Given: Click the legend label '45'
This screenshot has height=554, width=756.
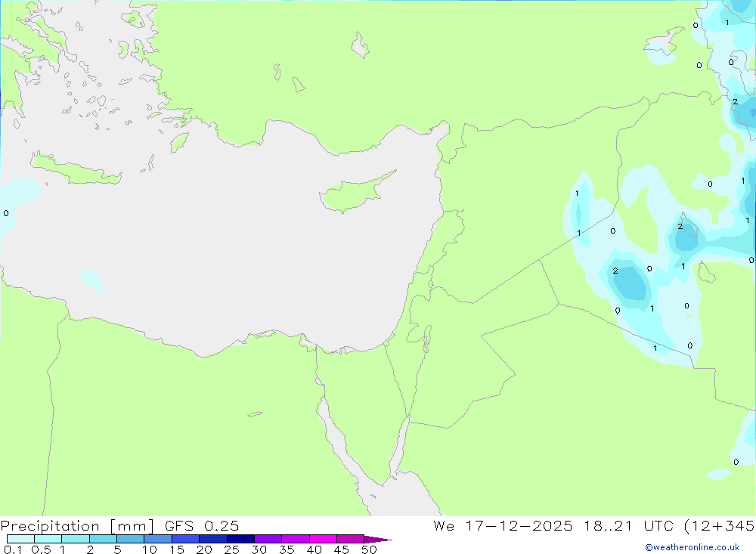Looking at the screenshot, I should coord(342,549).
